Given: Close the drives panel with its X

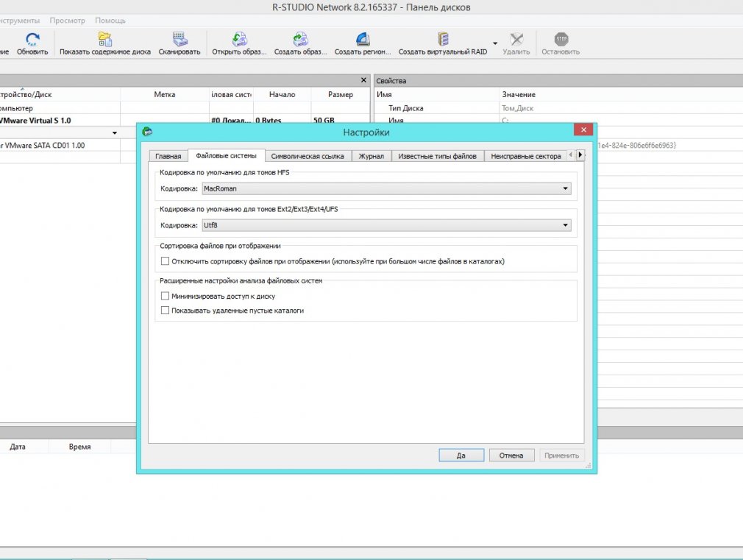Looking at the screenshot, I should (x=363, y=80).
